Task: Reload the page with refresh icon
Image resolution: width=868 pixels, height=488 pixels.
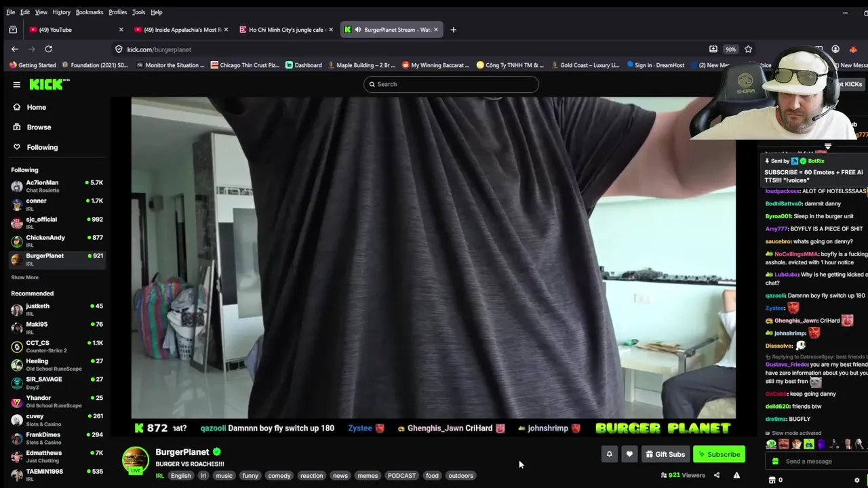Action: point(48,49)
